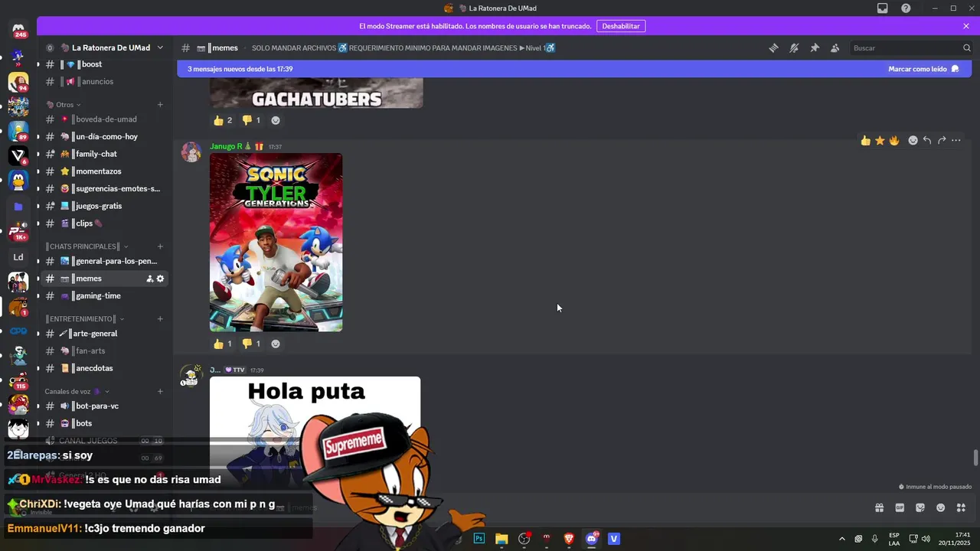Open Brave browser from the taskbar
The height and width of the screenshot is (551, 980).
click(x=569, y=539)
